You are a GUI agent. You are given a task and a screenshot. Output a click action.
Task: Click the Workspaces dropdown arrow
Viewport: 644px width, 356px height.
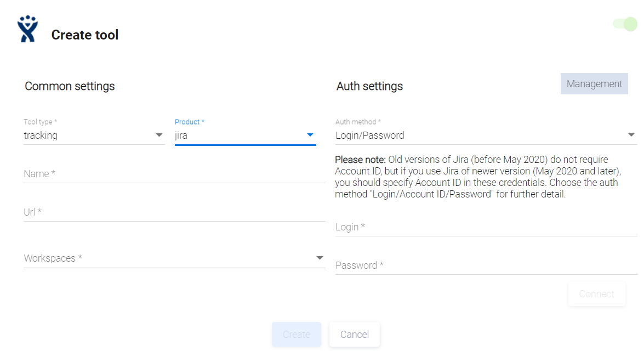pos(320,258)
